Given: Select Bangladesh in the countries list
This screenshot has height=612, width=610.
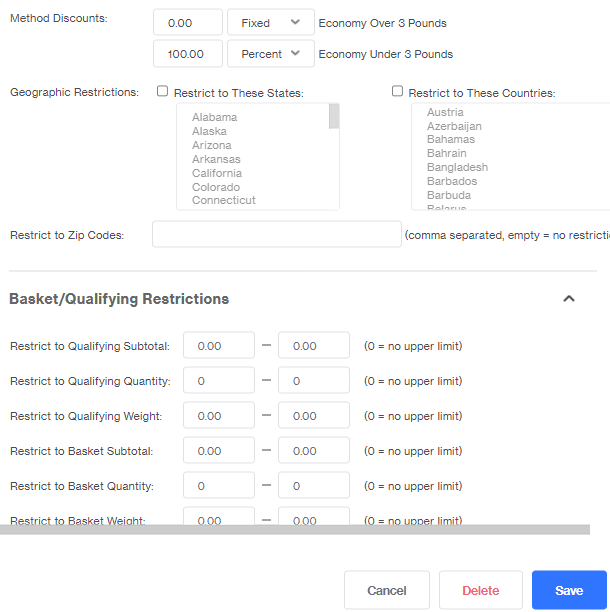Looking at the screenshot, I should point(457,167).
